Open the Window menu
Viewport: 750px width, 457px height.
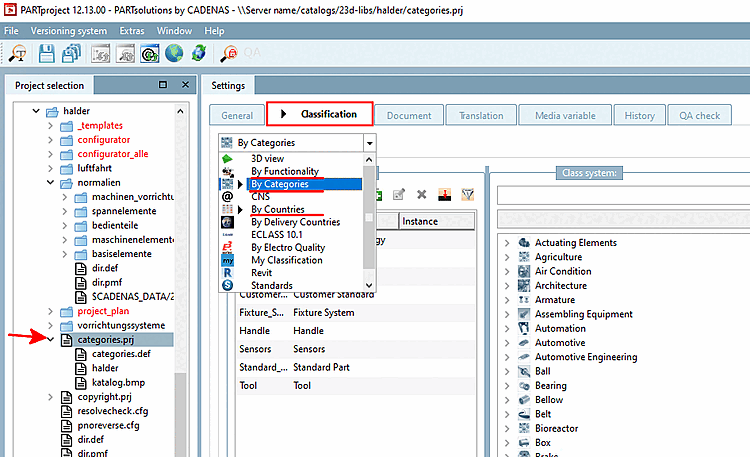(174, 31)
